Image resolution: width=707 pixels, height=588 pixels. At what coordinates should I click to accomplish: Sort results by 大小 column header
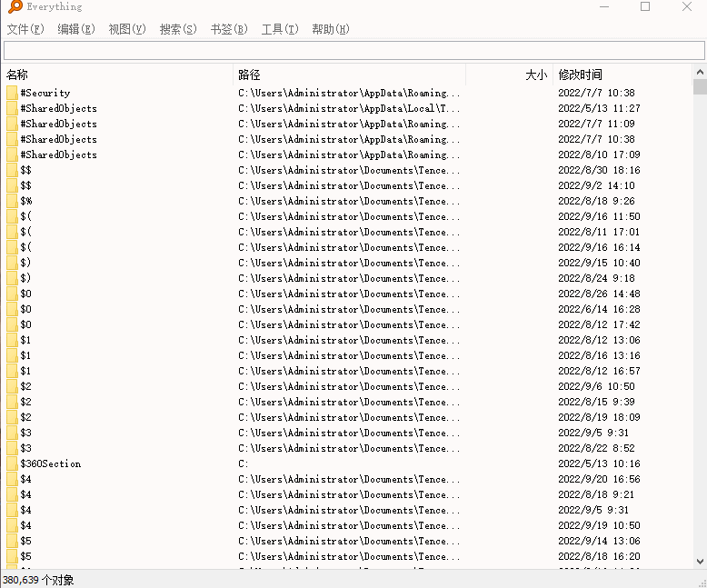tap(510, 75)
